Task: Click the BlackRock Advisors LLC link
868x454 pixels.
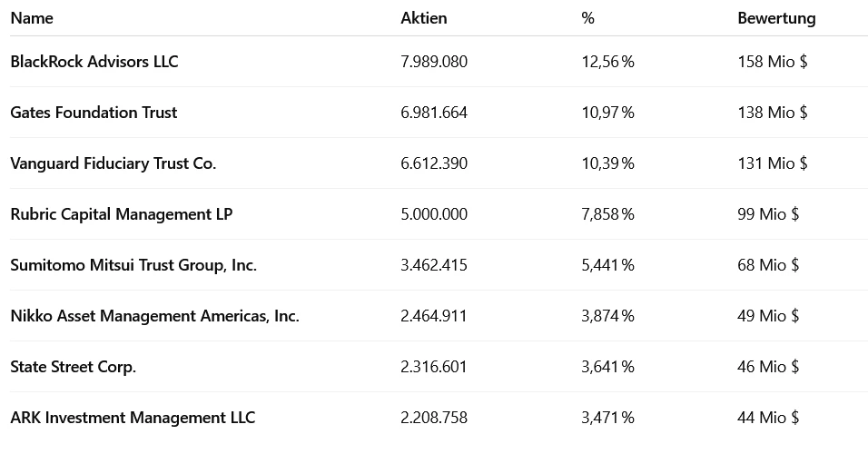Action: click(94, 62)
